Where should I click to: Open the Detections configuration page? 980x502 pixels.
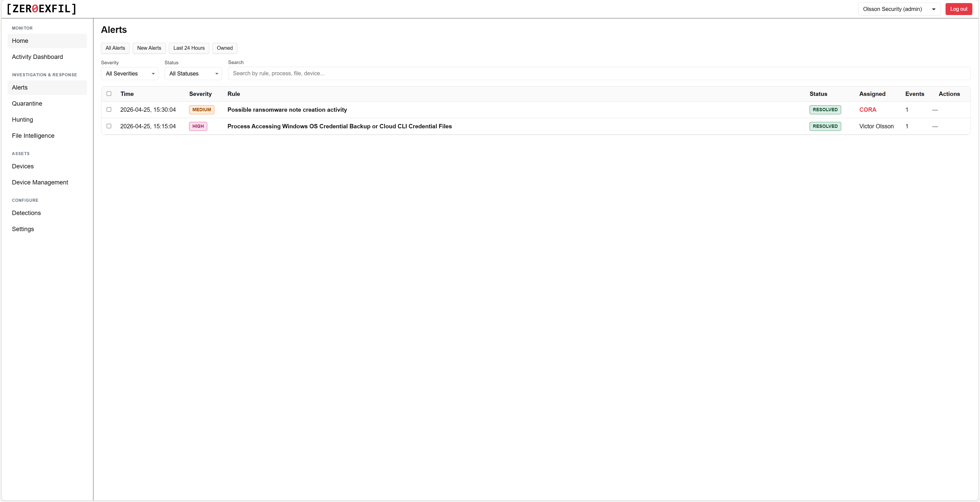coord(26,212)
